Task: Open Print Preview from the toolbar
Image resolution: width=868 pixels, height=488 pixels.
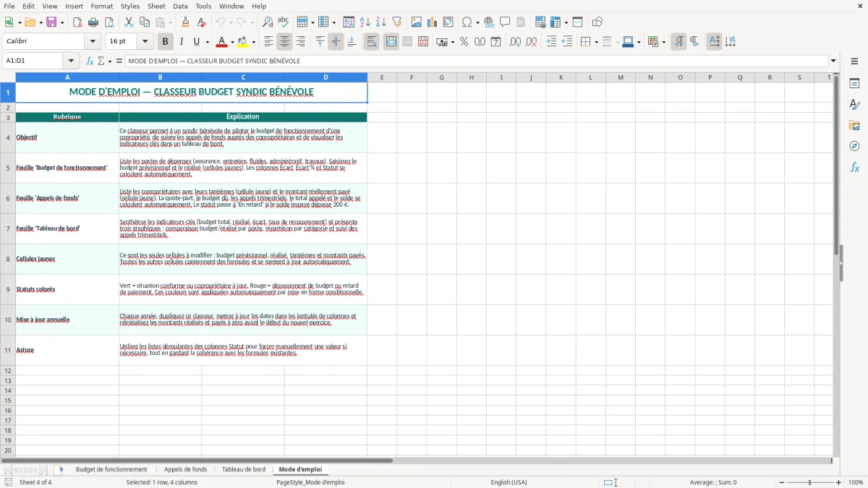Action: click(109, 22)
